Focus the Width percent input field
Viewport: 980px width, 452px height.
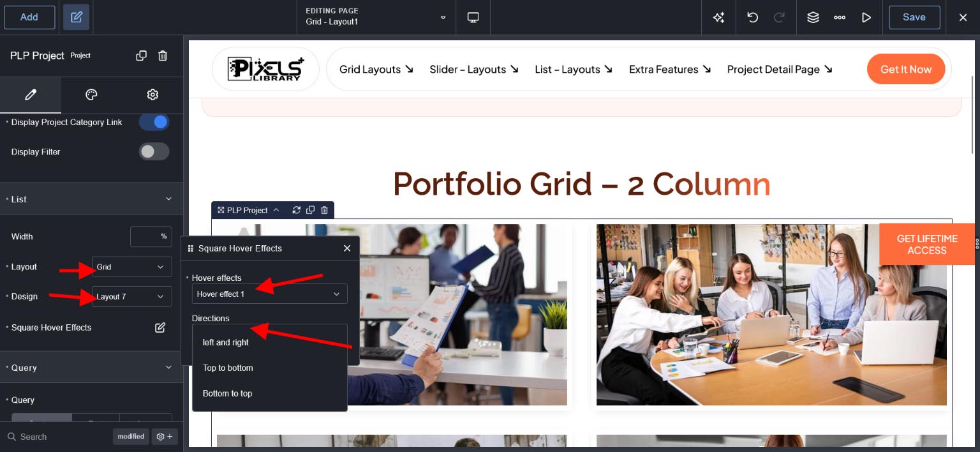(151, 236)
